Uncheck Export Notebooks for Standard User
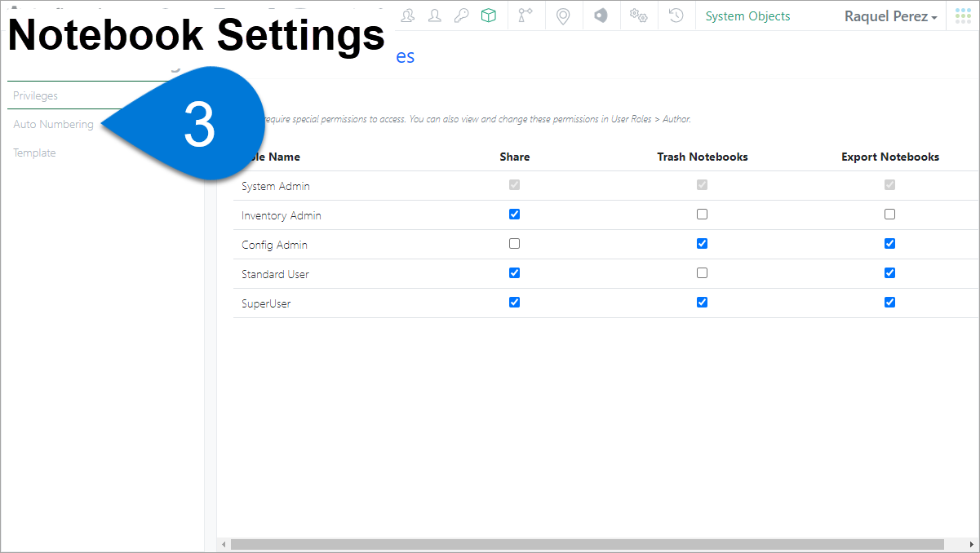The width and height of the screenshot is (980, 553). click(x=889, y=273)
